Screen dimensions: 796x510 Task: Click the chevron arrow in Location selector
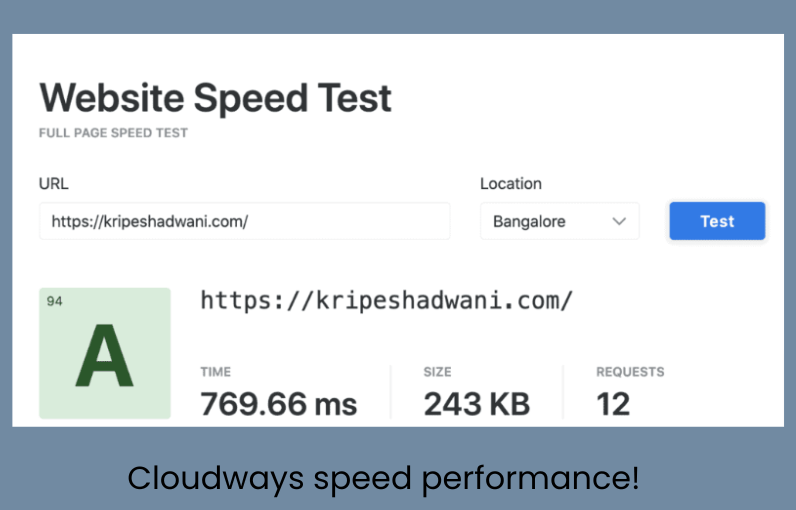pyautogui.click(x=620, y=221)
